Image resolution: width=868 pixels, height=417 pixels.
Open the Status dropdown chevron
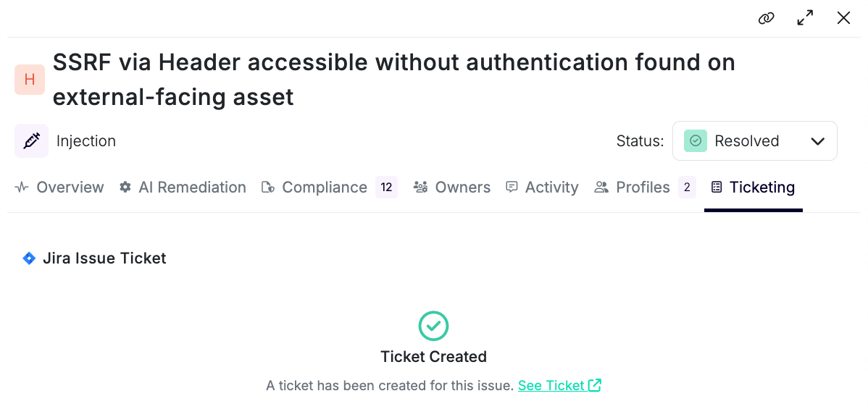(x=817, y=141)
